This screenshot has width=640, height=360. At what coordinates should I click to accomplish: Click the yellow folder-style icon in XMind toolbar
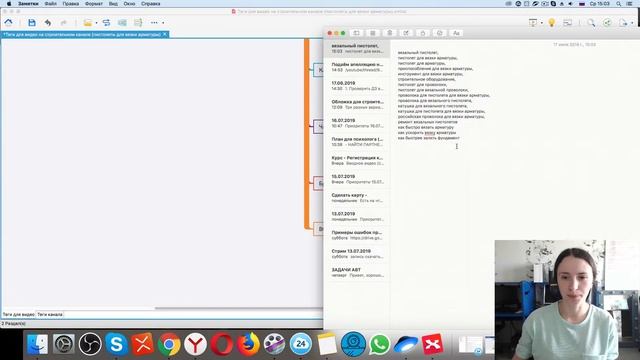[x=87, y=22]
